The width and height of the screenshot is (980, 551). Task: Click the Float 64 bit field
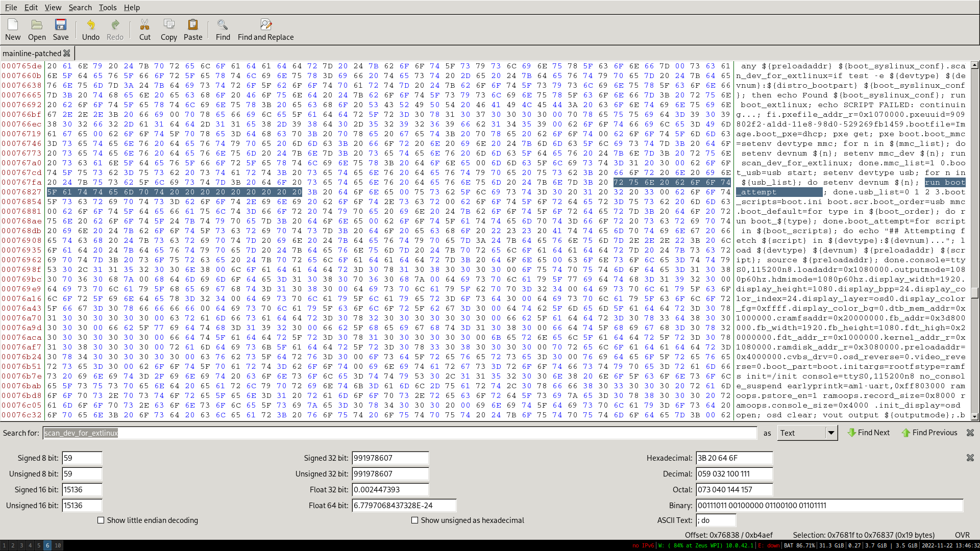tap(404, 506)
